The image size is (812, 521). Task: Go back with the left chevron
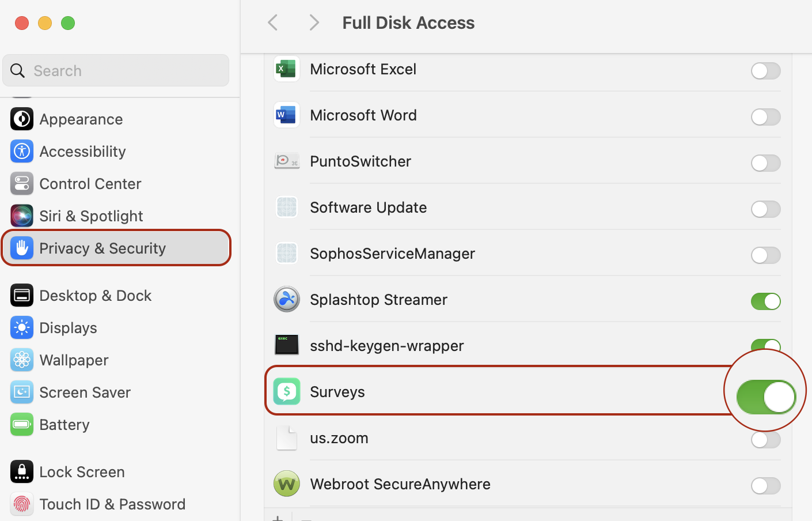click(273, 23)
